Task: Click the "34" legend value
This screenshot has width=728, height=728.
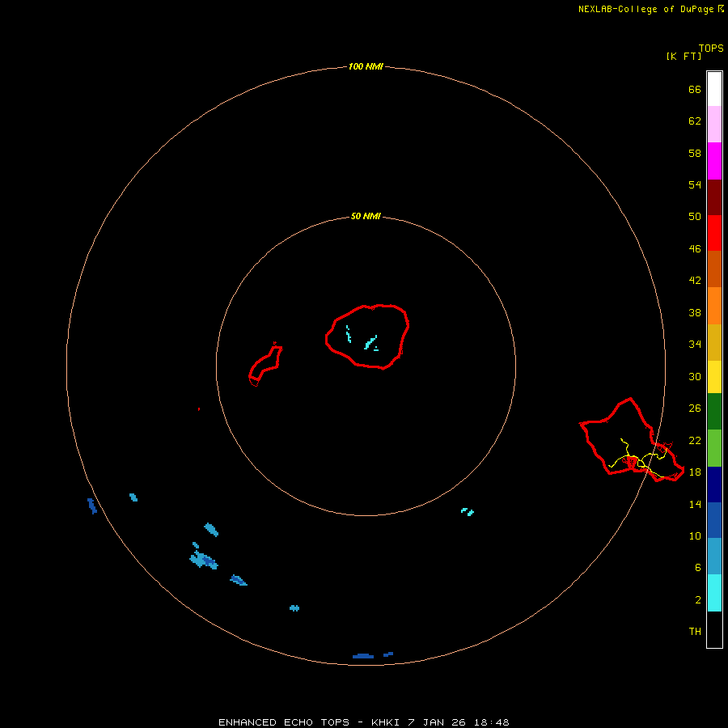Action: click(695, 344)
